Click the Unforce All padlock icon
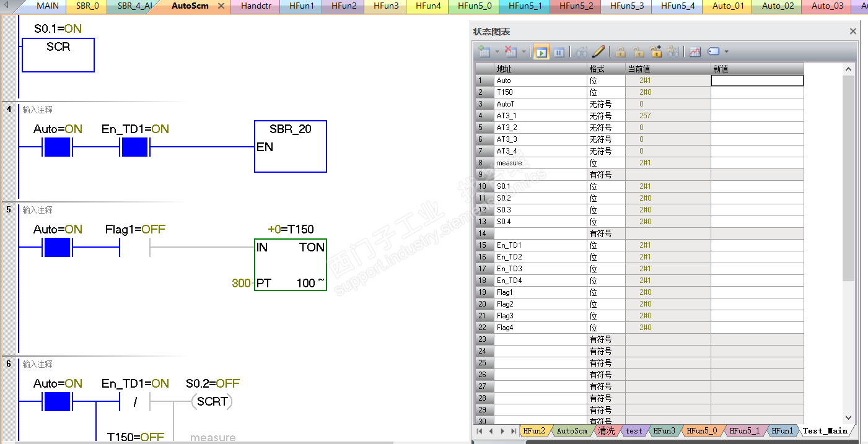868x444 pixels. (655, 52)
